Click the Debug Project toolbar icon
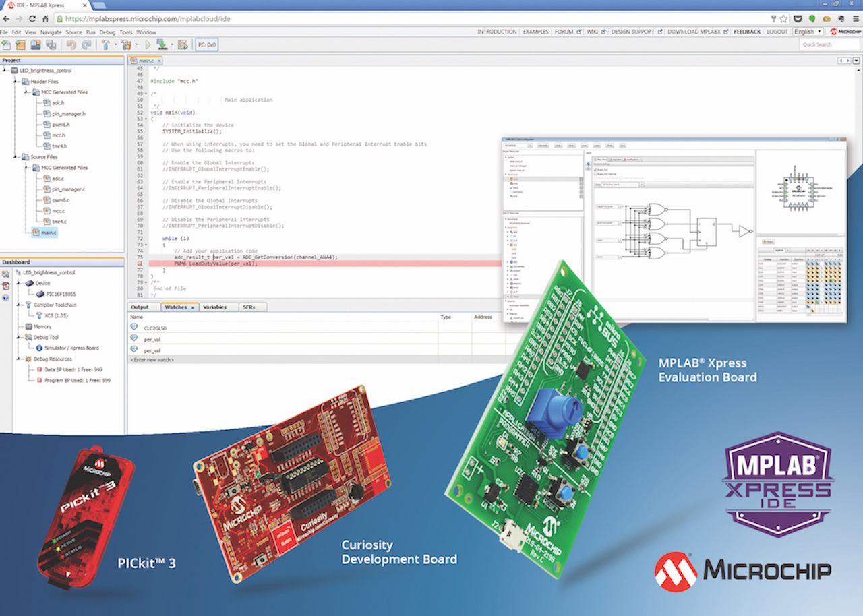Screen dimensions: 863x616 point(182,45)
